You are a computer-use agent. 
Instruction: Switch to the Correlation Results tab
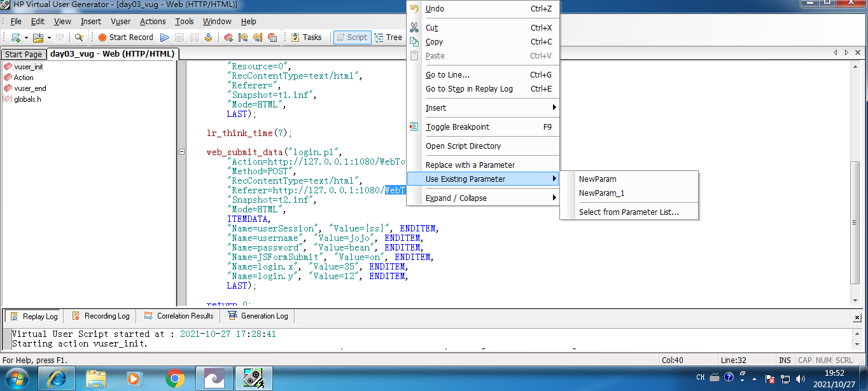[178, 316]
